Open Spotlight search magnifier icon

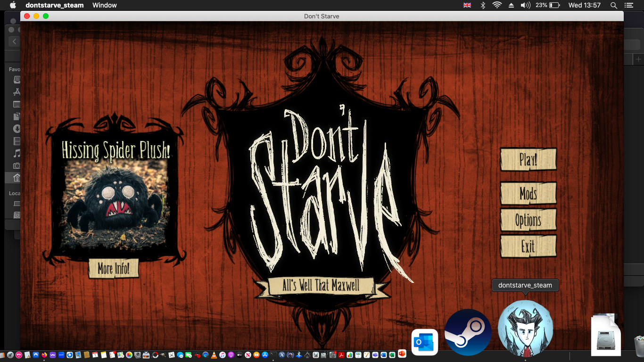613,5
